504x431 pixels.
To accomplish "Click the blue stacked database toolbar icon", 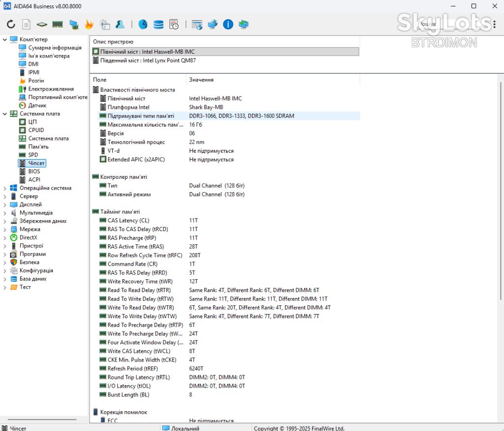I will (x=158, y=25).
